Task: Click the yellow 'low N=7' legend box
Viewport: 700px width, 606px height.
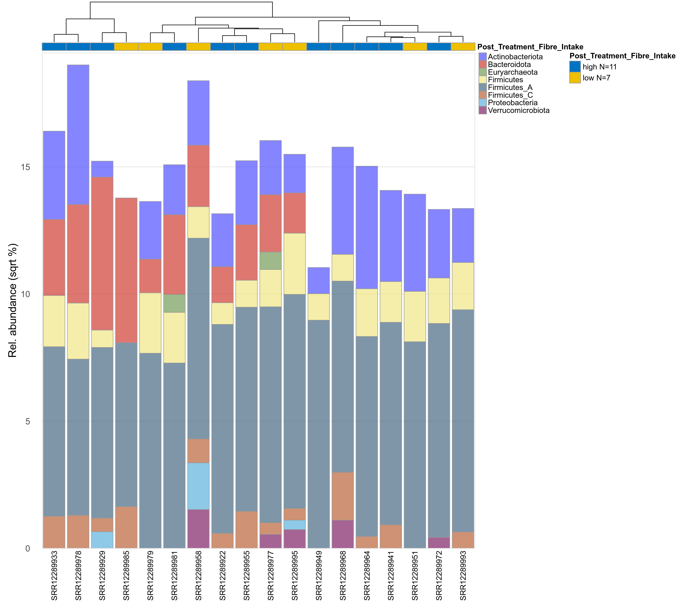Action: point(575,78)
